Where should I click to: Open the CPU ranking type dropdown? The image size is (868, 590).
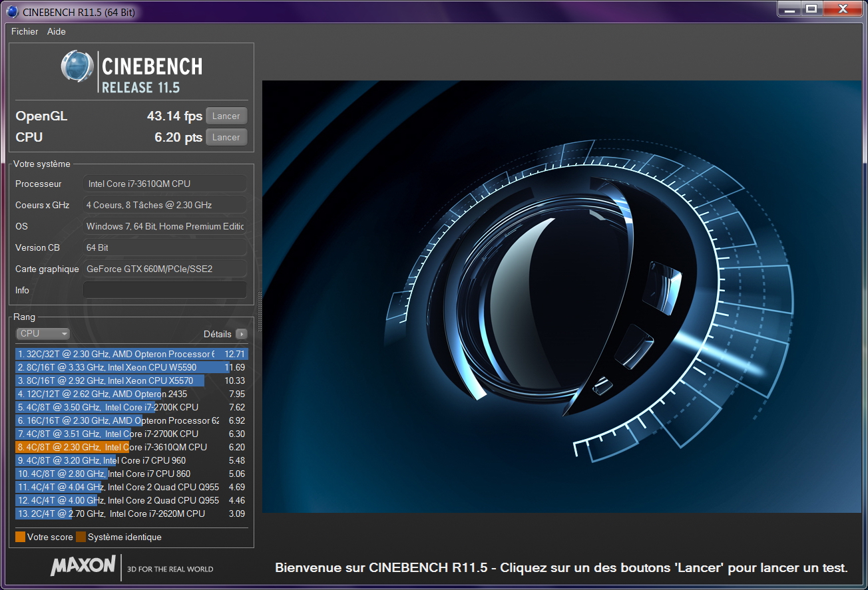pos(42,333)
